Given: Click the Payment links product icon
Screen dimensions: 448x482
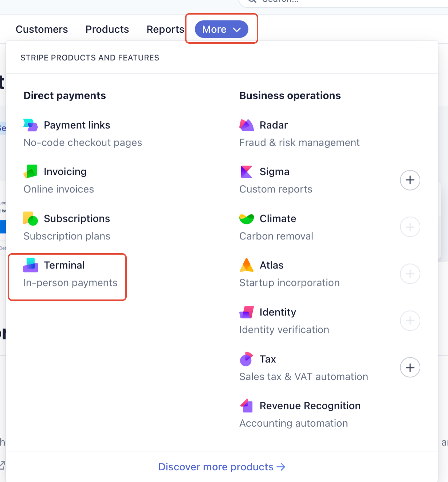Looking at the screenshot, I should 31,125.
